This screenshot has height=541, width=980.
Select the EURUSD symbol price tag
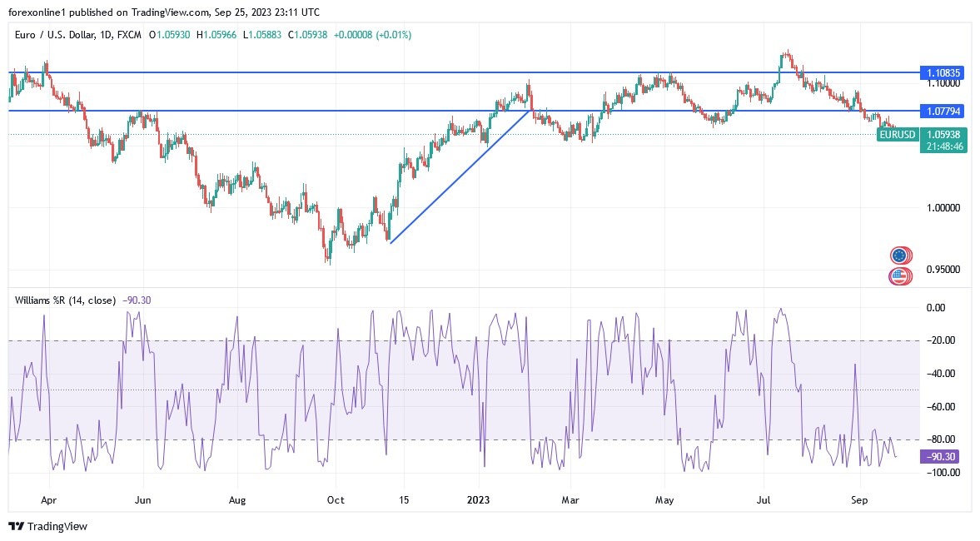coord(898,134)
